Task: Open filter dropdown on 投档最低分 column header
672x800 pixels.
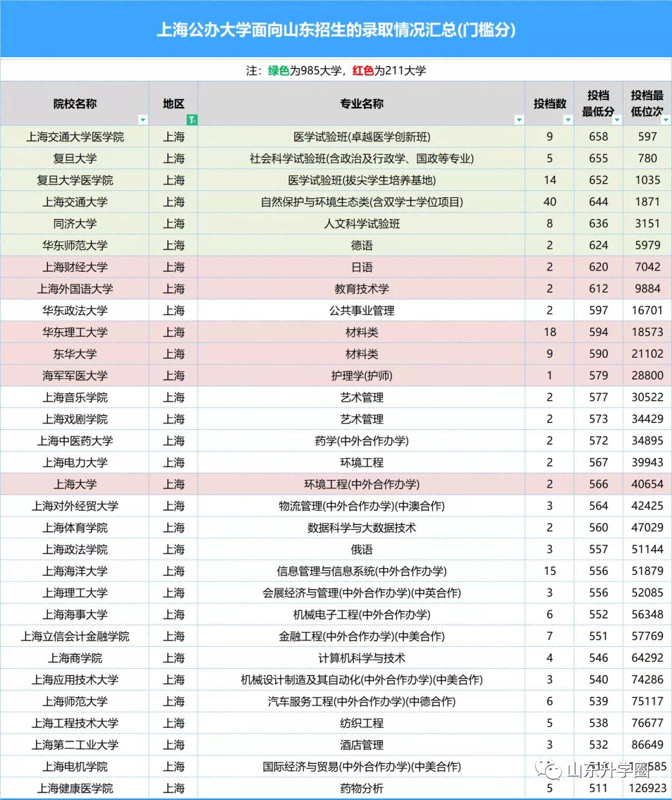Action: [x=617, y=120]
